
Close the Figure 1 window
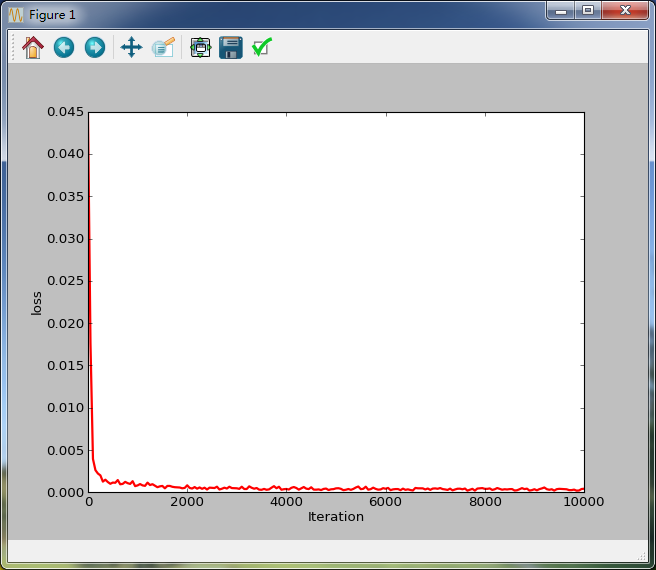(x=625, y=11)
